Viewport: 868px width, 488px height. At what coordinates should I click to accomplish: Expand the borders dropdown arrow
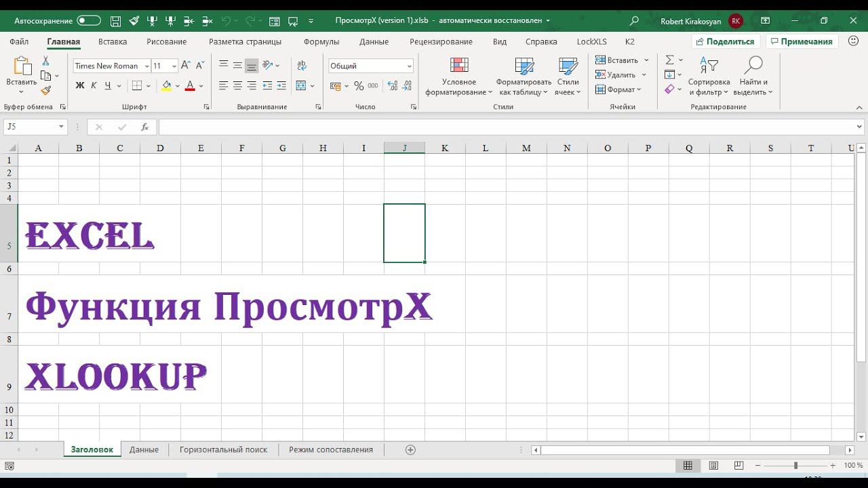coord(149,86)
